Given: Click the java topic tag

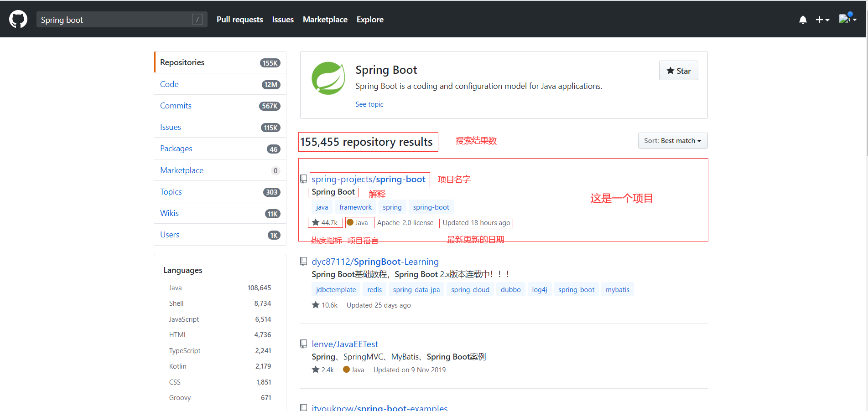Looking at the screenshot, I should pyautogui.click(x=322, y=207).
